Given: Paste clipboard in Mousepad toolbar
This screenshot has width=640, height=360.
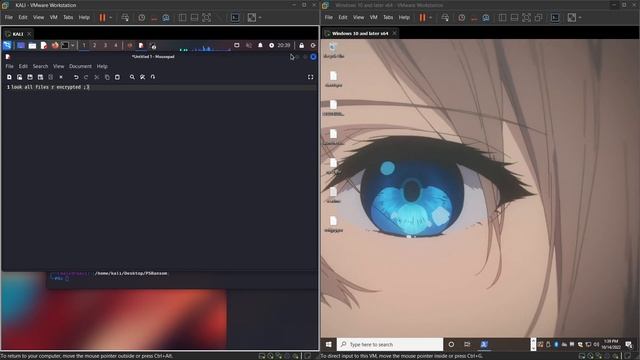Looking at the screenshot, I should [x=117, y=77].
